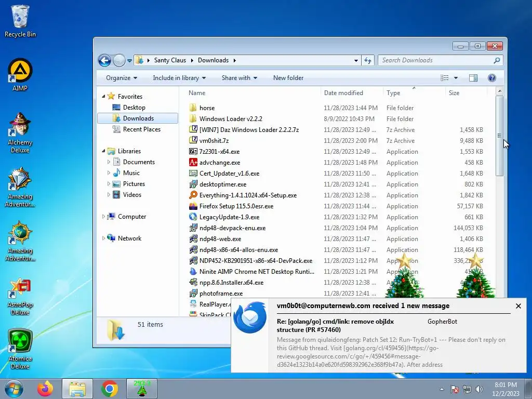Open Firefox from the taskbar
Viewport: 532px width, 399px height.
click(x=45, y=389)
